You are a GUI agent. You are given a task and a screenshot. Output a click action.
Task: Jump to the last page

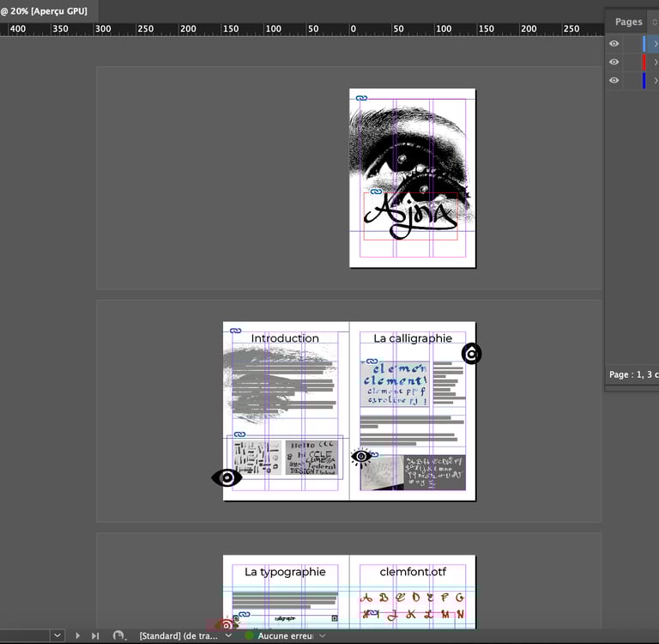point(95,635)
